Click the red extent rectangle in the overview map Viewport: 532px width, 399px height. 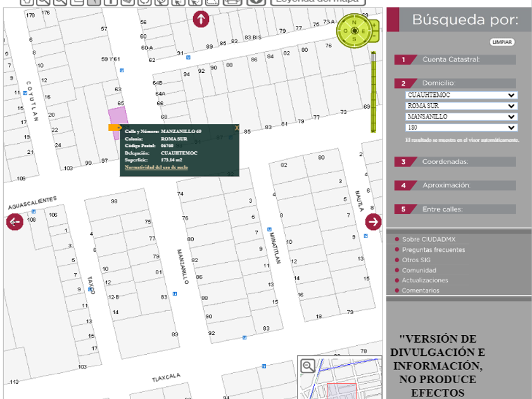coord(341,391)
